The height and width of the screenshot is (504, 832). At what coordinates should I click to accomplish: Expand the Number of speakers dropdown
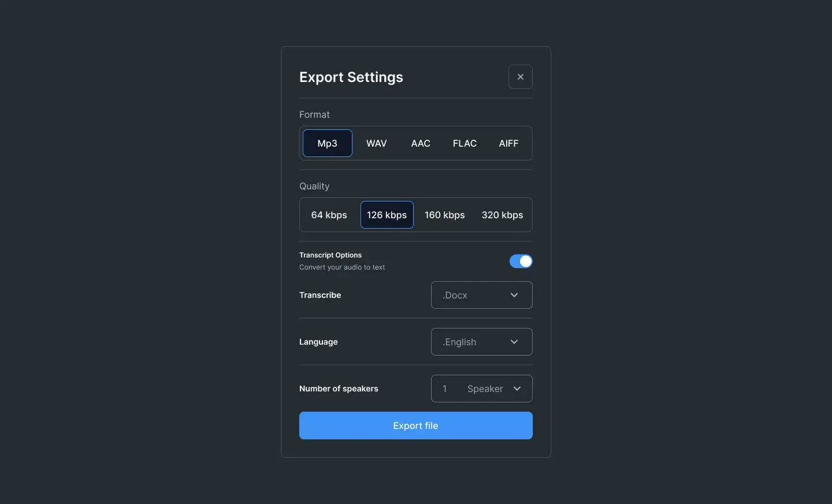click(482, 389)
